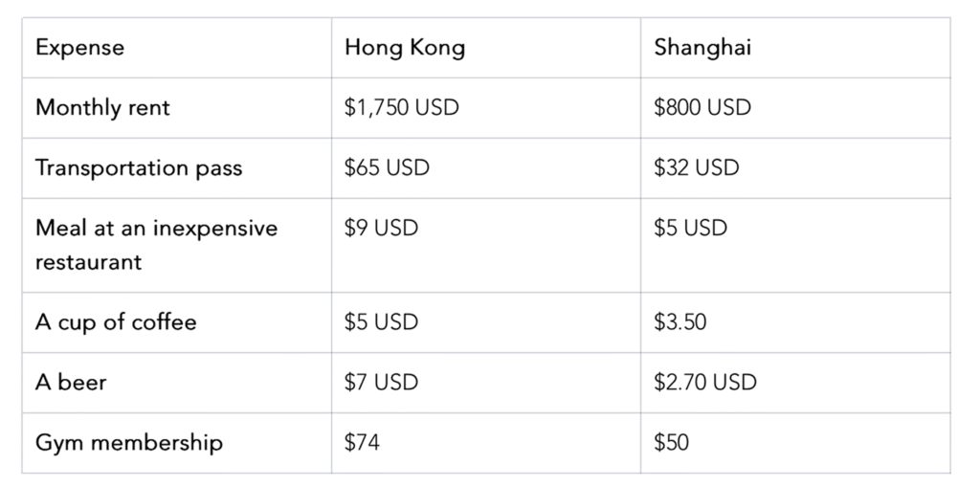Click Hong Kong's $5 USD coffee cell
The height and width of the screenshot is (486, 980).
coord(382,322)
